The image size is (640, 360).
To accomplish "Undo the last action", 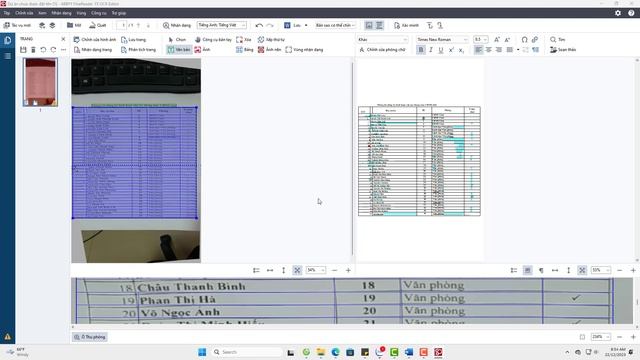I will point(259,25).
